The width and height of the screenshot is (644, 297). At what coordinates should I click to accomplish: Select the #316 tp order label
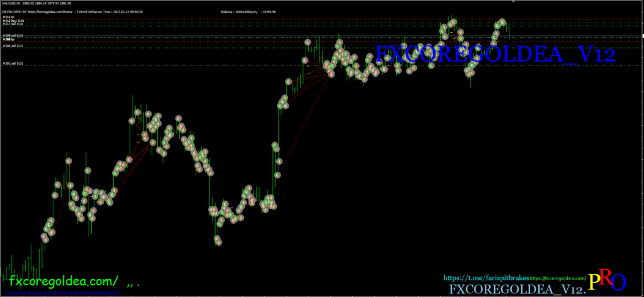click(x=8, y=17)
